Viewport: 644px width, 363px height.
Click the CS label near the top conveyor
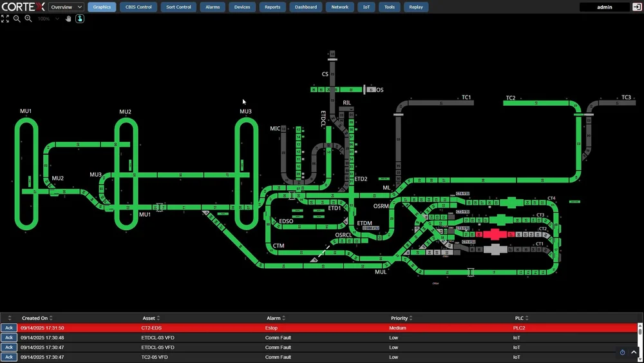(325, 74)
